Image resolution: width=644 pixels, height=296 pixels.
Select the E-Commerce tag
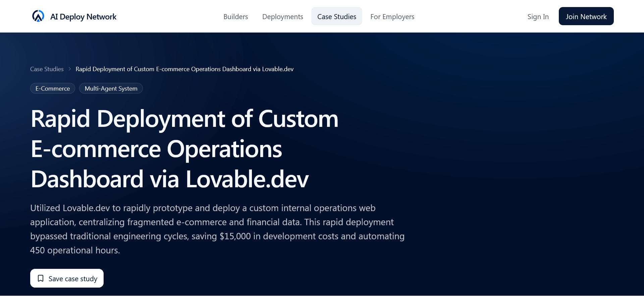coord(53,89)
